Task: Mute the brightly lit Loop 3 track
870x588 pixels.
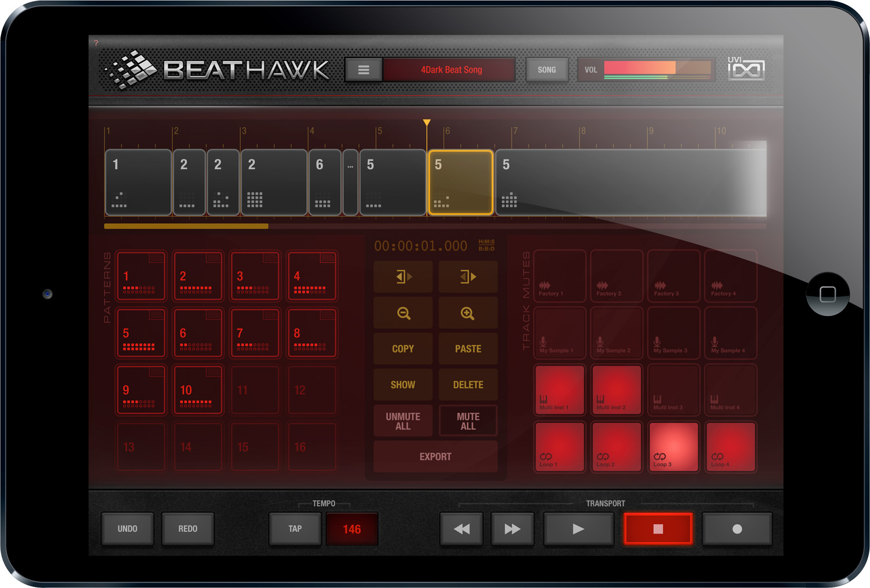Action: [673, 447]
